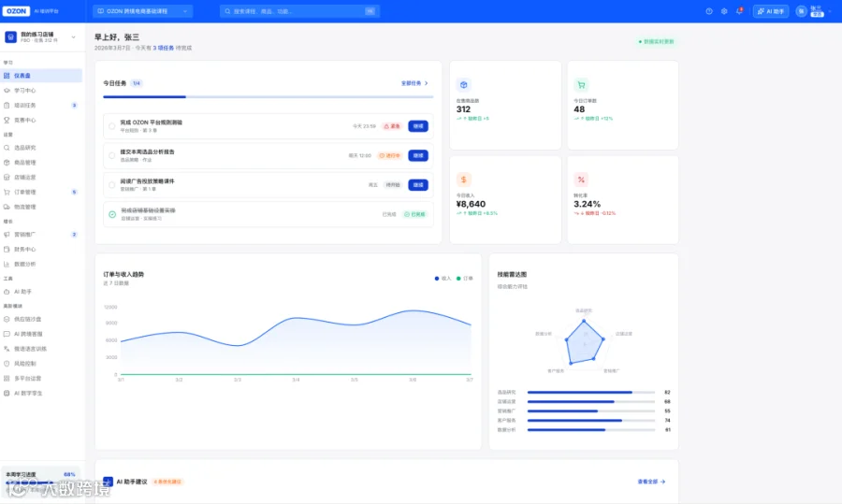
Task: Click the help icon in top bar
Action: pyautogui.click(x=709, y=11)
